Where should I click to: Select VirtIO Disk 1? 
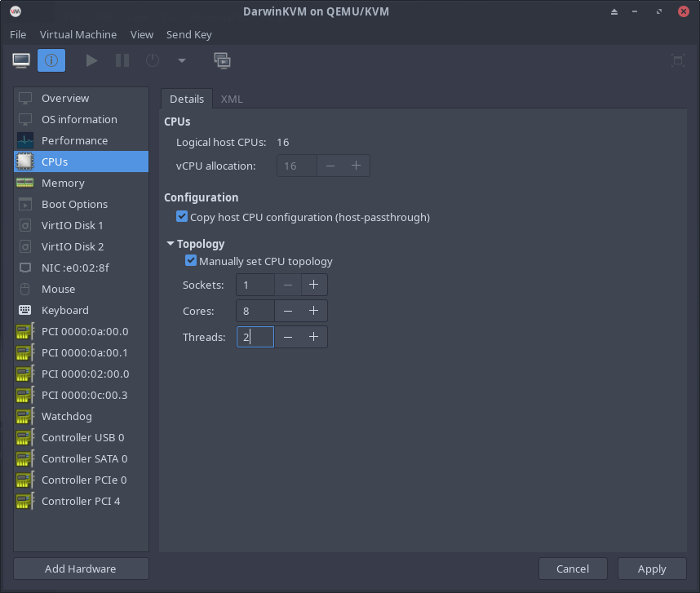(x=82, y=225)
